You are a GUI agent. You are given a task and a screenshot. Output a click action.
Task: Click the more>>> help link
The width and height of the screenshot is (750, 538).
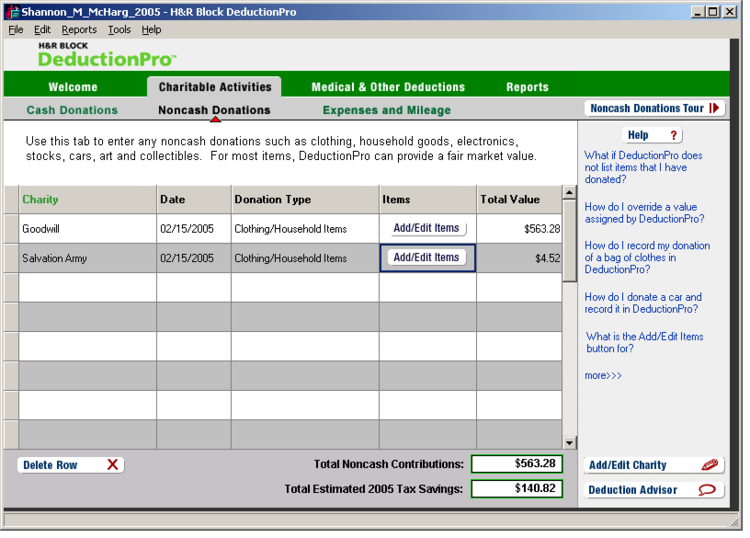click(603, 375)
